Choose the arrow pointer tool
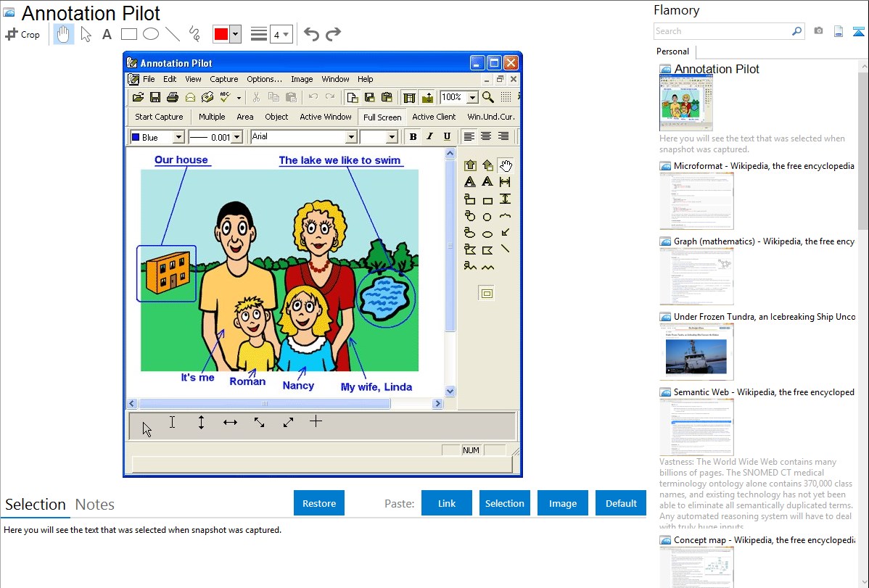 pos(86,34)
